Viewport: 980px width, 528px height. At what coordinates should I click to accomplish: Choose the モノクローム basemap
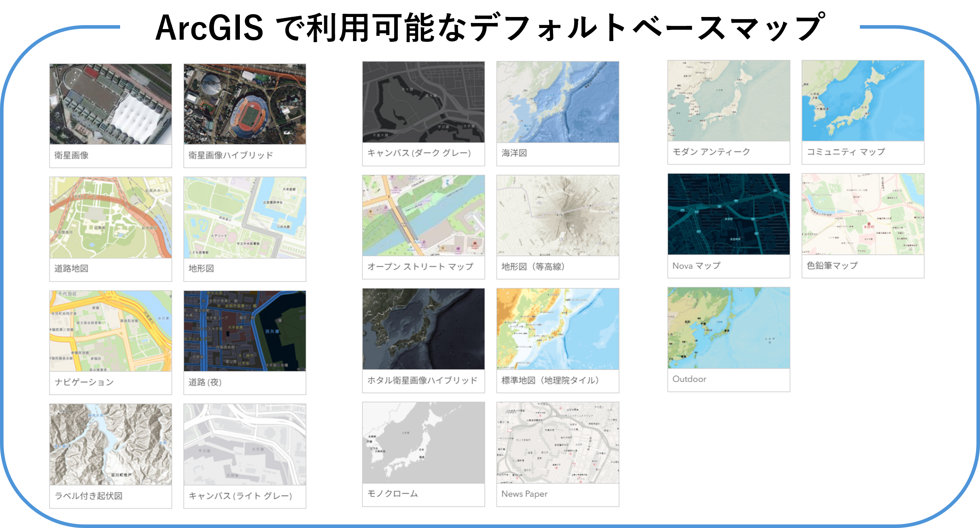423,442
